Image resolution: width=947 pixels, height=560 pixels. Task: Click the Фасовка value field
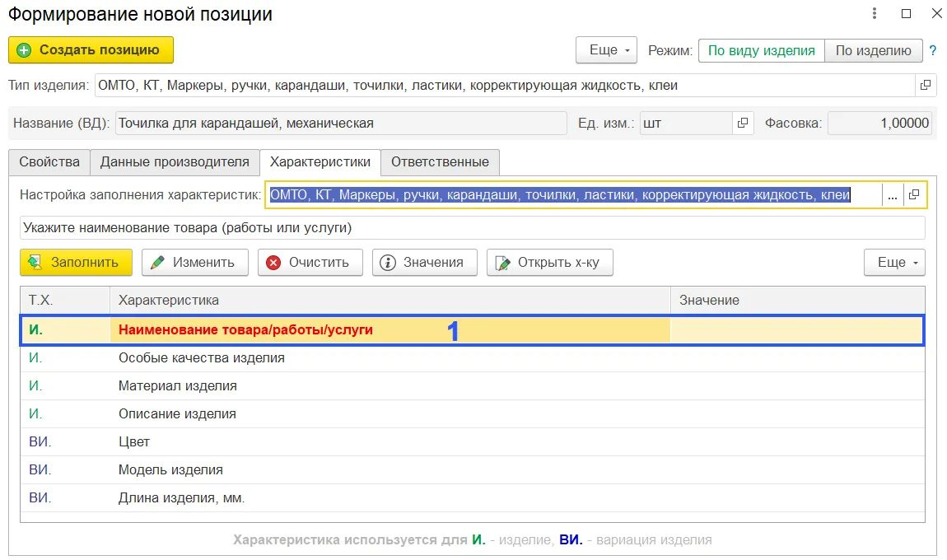[x=879, y=124]
